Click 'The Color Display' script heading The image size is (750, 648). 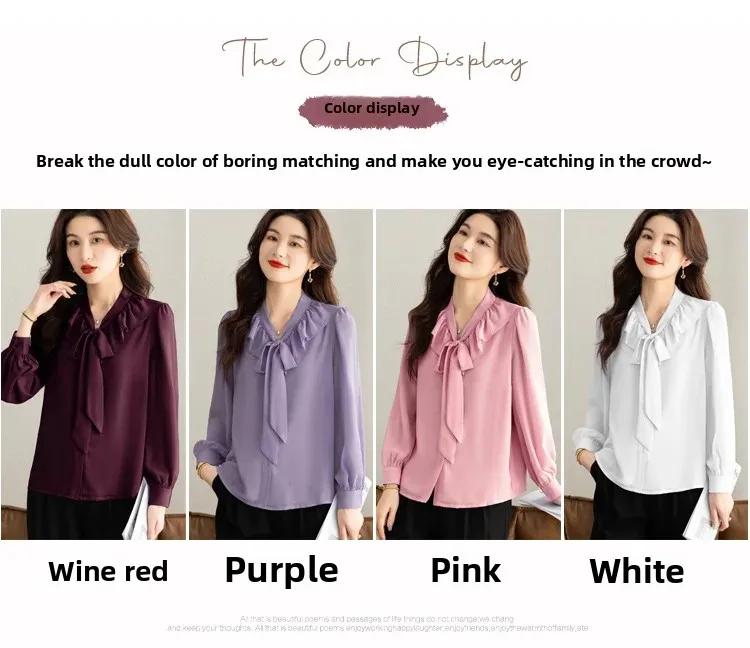point(374,58)
